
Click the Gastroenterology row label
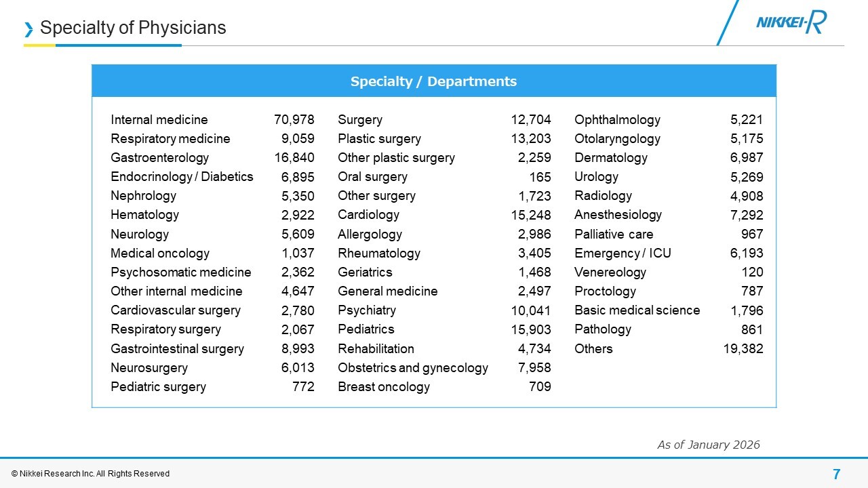tap(160, 158)
